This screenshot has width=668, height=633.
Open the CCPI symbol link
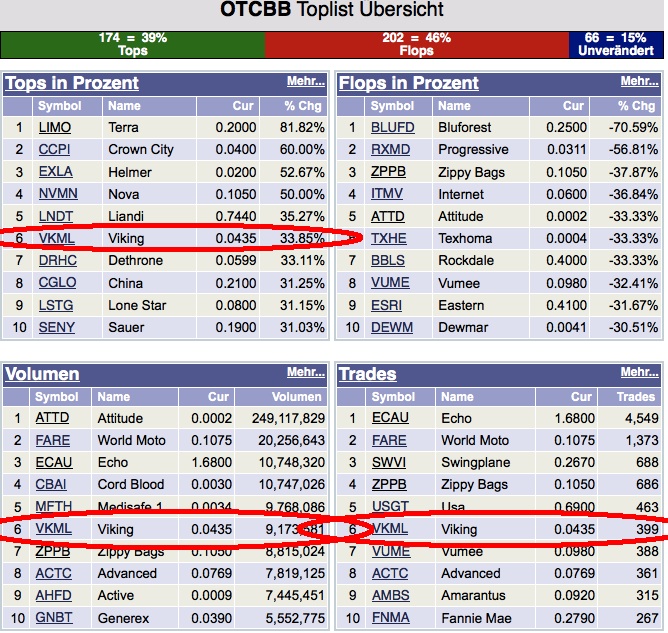point(54,150)
